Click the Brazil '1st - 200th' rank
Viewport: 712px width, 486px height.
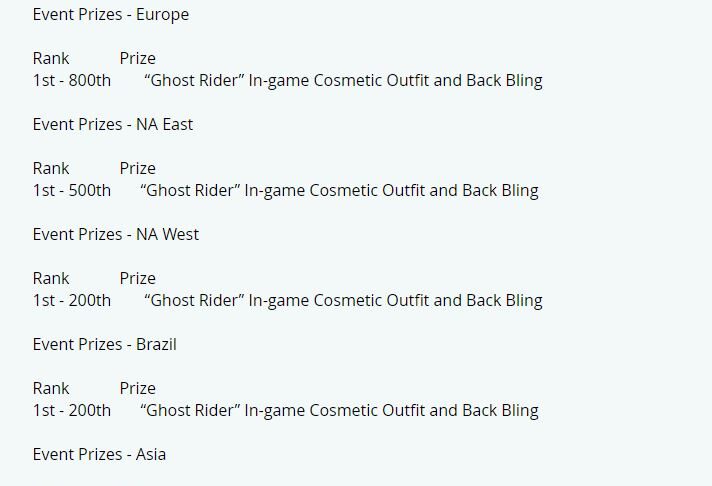[72, 410]
